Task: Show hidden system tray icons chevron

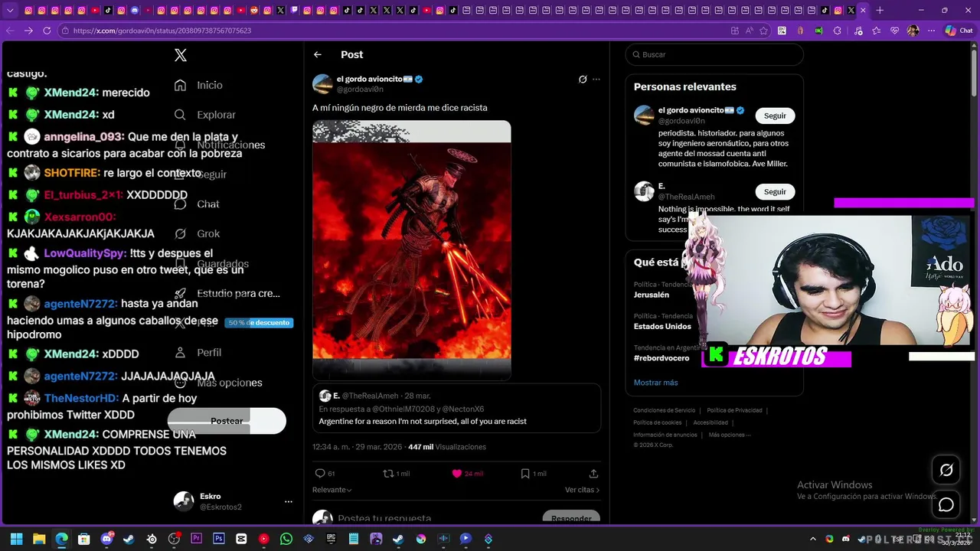Action: click(812, 539)
